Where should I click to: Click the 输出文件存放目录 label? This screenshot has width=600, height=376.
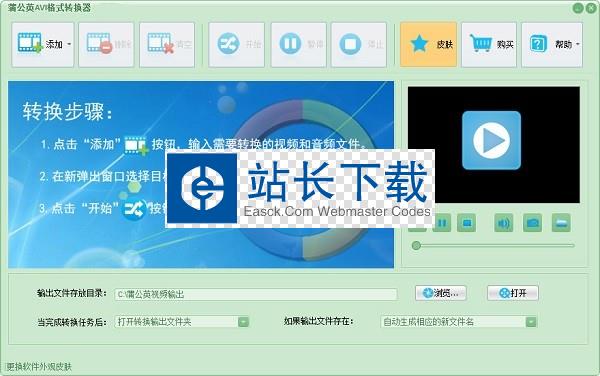72,293
